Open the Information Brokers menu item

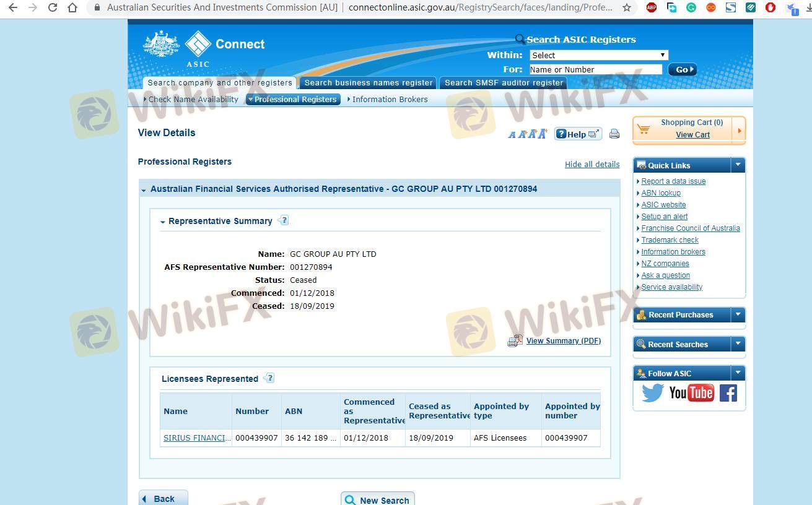(x=390, y=99)
